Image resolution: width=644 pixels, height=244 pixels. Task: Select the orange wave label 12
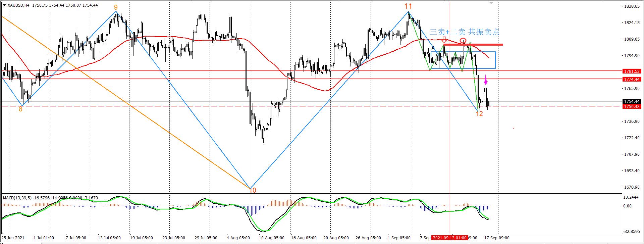pyautogui.click(x=479, y=114)
